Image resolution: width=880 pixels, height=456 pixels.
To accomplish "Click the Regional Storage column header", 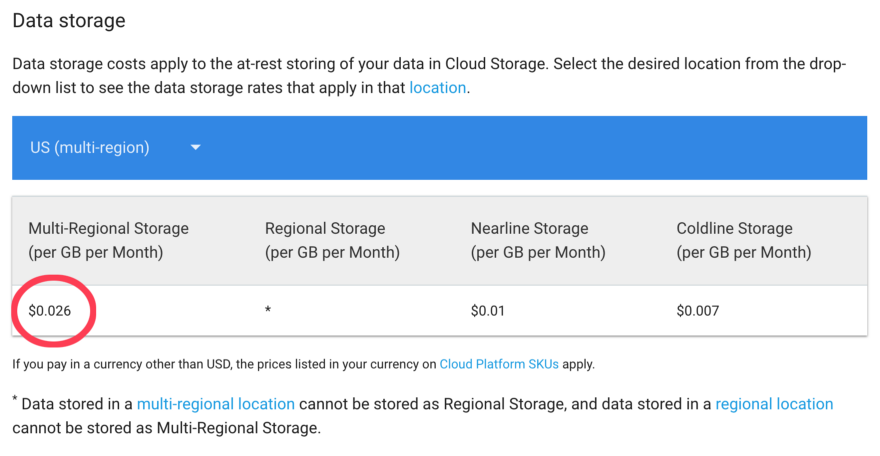I will tap(332, 240).
